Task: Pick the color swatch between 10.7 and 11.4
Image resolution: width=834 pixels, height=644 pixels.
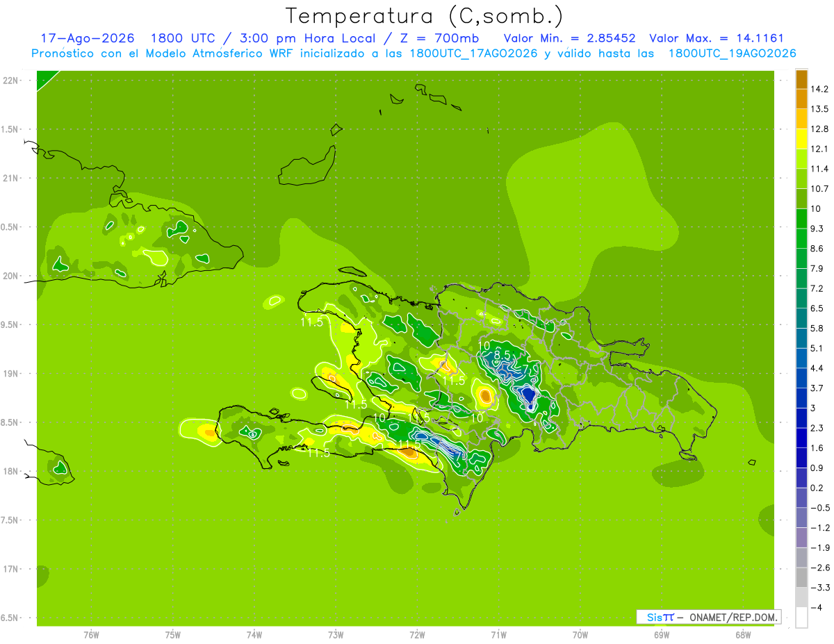Action: point(801,179)
